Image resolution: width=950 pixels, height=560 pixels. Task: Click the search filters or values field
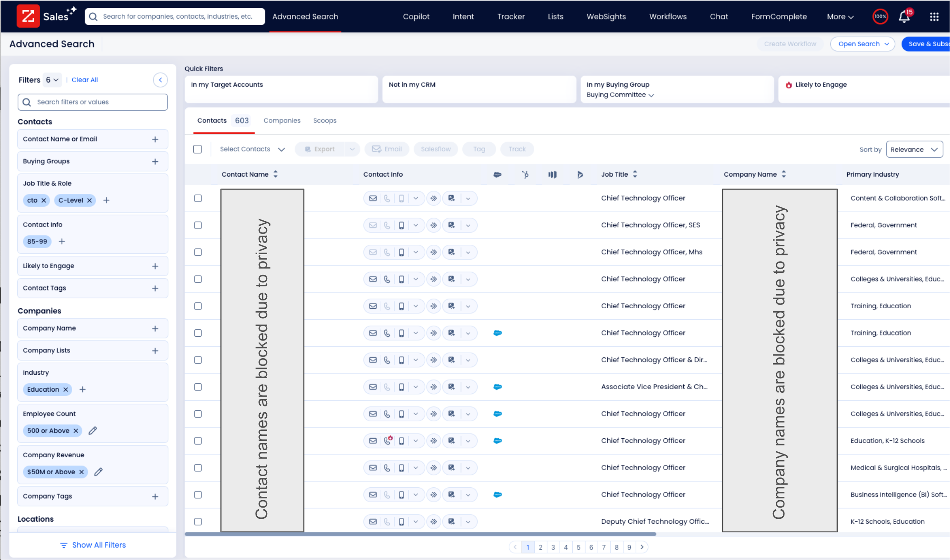93,102
